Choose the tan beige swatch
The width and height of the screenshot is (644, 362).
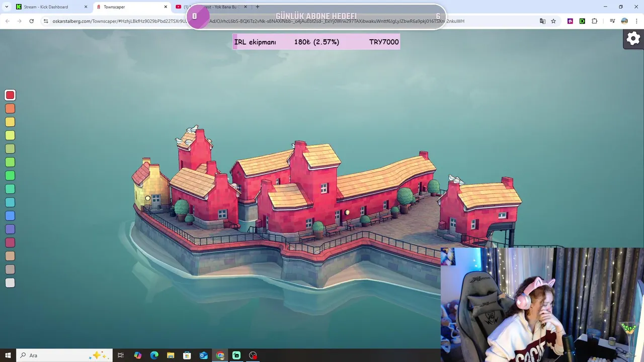point(10,256)
